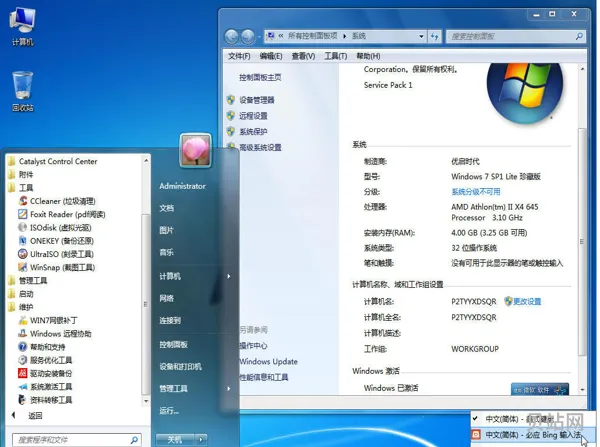Image resolution: width=600 pixels, height=447 pixels.
Task: Open the 回收站 recycle bin icon
Action: point(23,92)
